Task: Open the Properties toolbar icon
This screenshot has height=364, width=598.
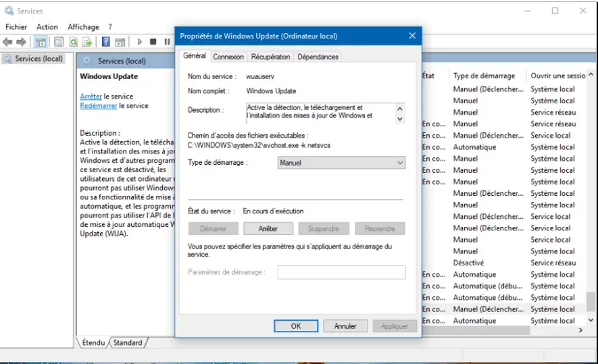Action: (x=59, y=42)
